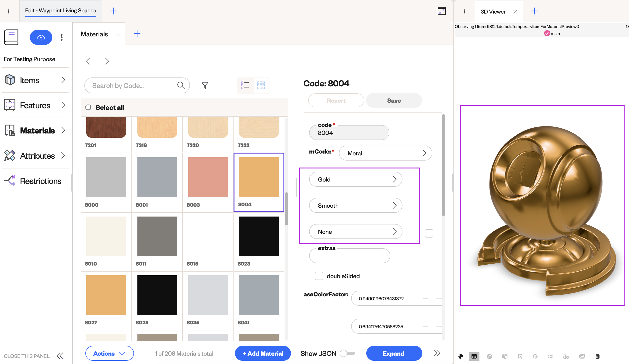Select the gray 8000 material swatch

(x=106, y=177)
